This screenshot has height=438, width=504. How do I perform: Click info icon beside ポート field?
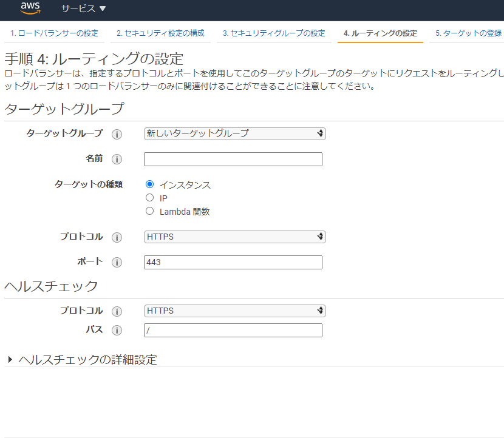117,262
